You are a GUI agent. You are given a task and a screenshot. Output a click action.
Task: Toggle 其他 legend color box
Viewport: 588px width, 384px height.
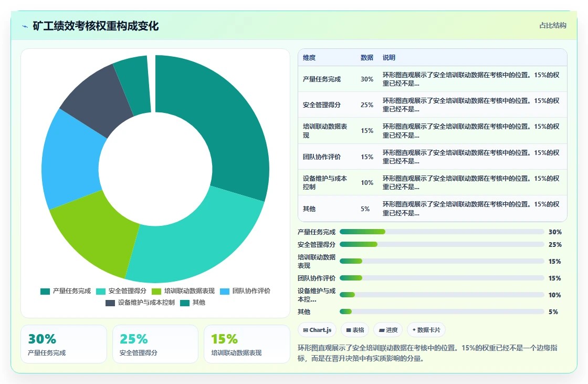185,303
